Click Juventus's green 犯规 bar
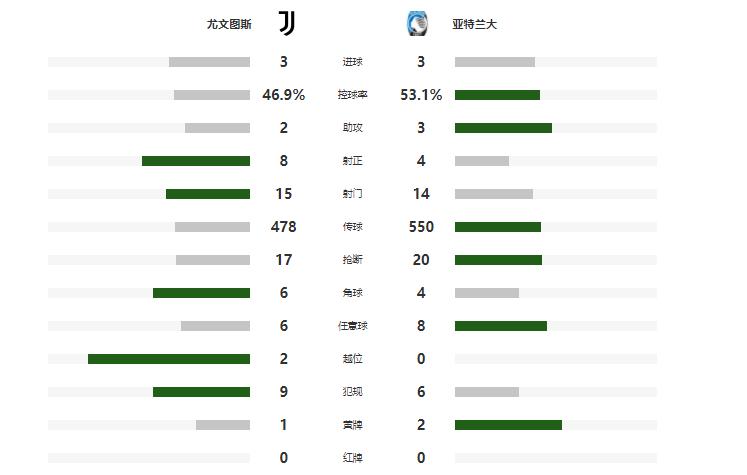Viewport: 747px width, 475px height. click(x=201, y=392)
